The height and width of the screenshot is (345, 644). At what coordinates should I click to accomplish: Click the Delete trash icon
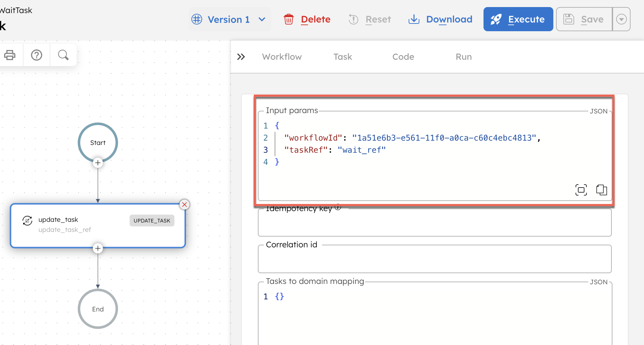[x=289, y=19]
